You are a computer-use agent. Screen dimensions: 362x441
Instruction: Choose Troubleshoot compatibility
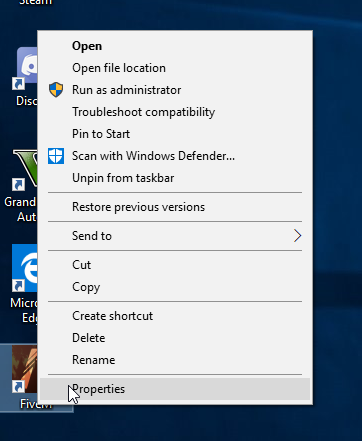click(x=175, y=112)
